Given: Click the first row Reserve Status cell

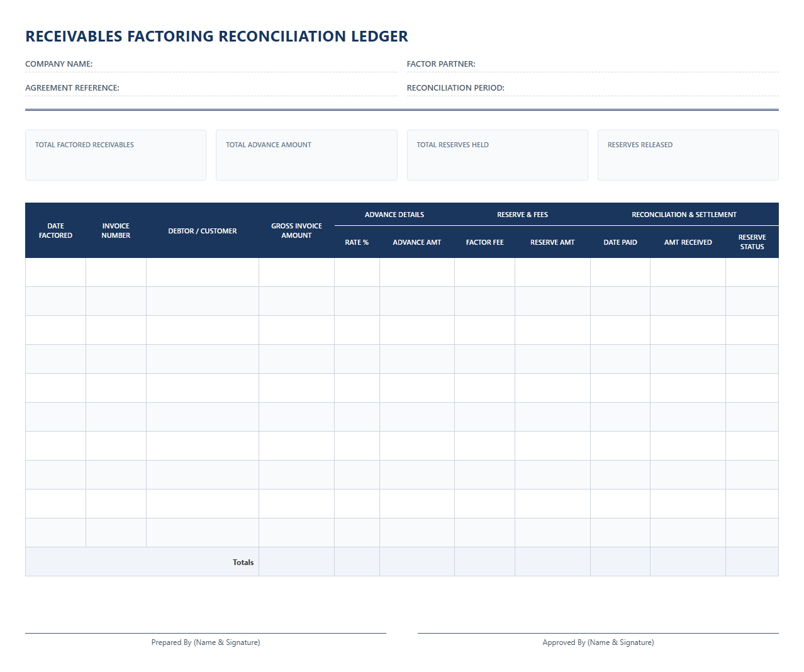Looking at the screenshot, I should (752, 272).
